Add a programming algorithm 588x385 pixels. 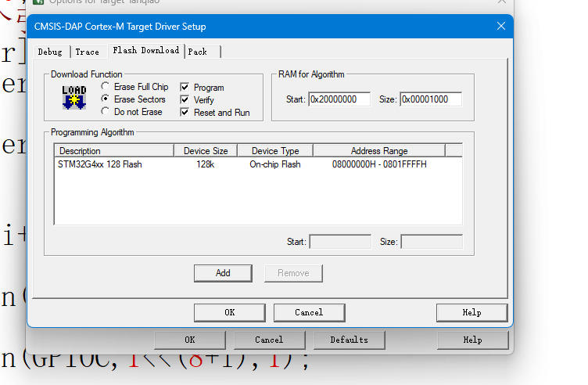(x=223, y=273)
